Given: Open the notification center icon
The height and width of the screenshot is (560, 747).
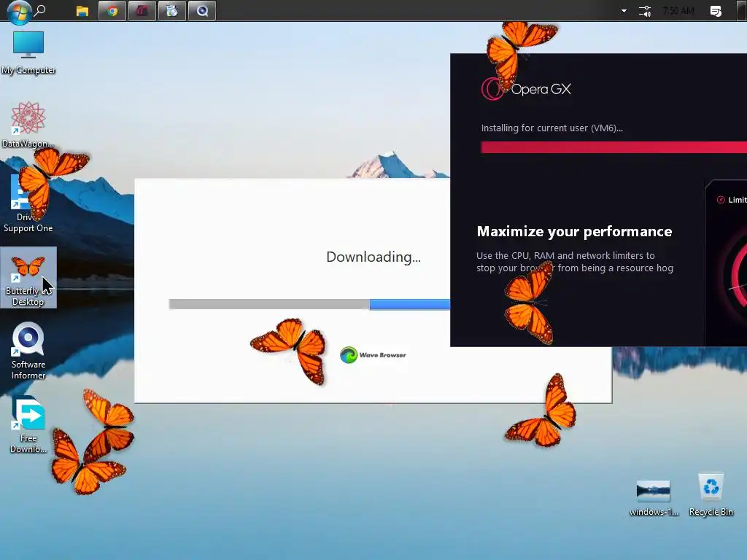Looking at the screenshot, I should pyautogui.click(x=716, y=11).
